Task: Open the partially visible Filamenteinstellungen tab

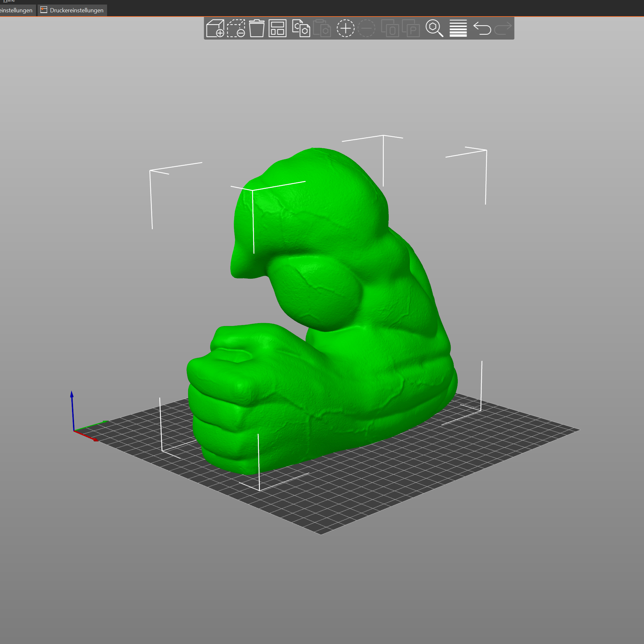Action: (17, 10)
